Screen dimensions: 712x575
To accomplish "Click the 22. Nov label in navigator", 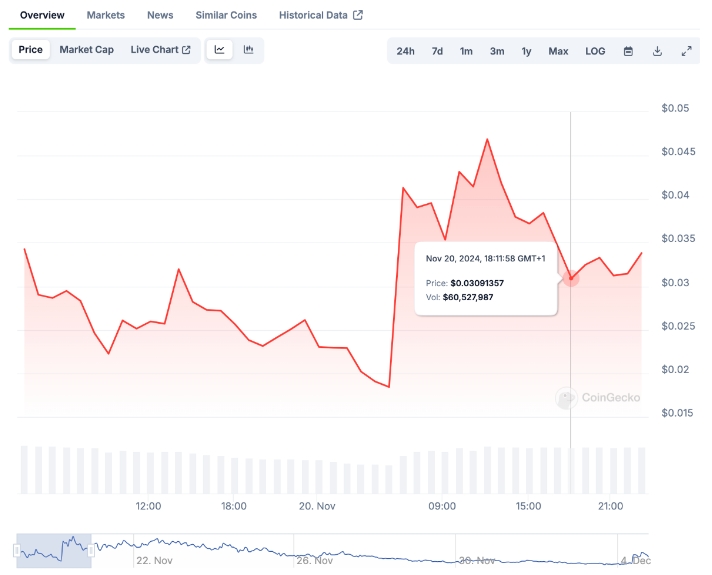I will (154, 560).
